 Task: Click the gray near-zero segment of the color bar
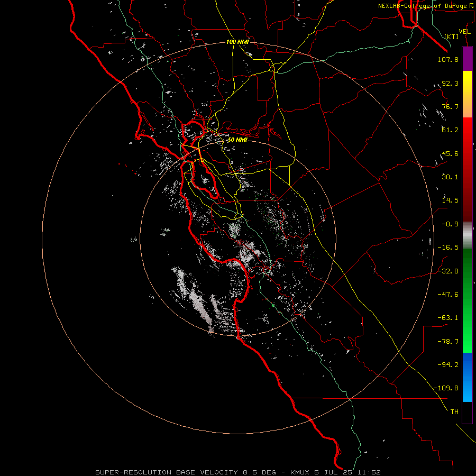click(467, 235)
